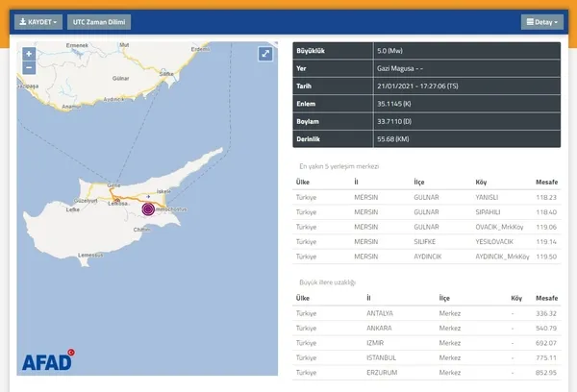Click the AFAD logo on the map
The width and height of the screenshot is (577, 392).
click(x=46, y=361)
